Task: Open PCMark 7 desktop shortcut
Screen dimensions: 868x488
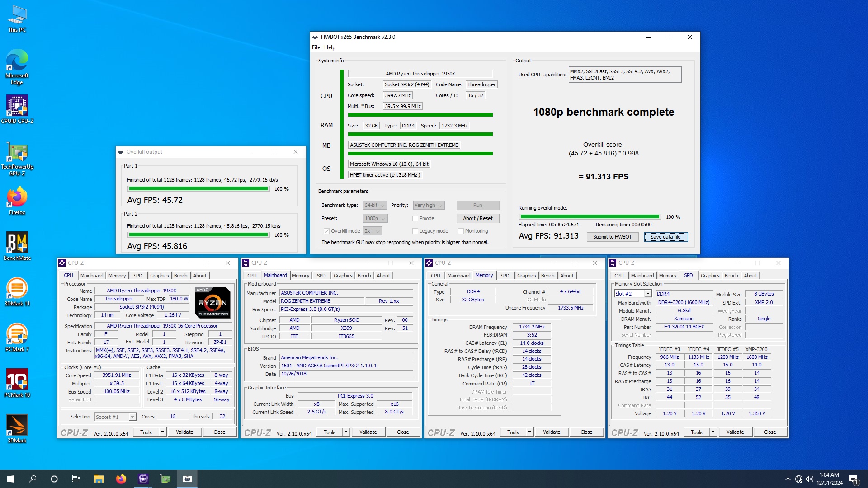Action: 17,338
